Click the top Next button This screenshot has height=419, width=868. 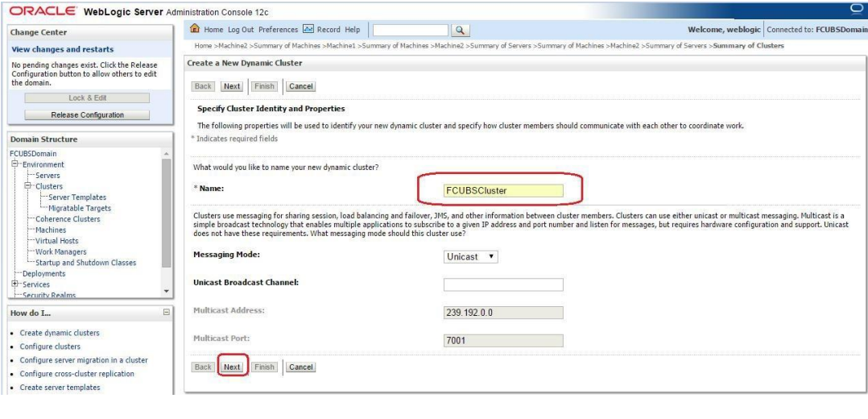pyautogui.click(x=232, y=86)
